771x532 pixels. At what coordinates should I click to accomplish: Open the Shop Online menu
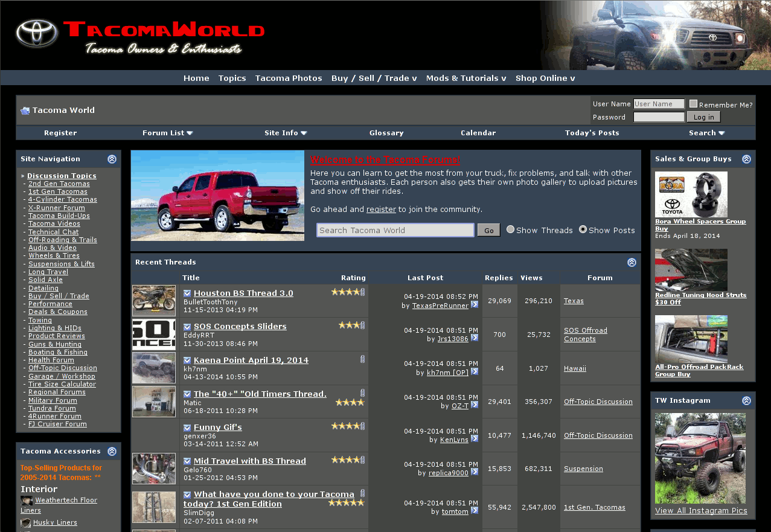545,78
